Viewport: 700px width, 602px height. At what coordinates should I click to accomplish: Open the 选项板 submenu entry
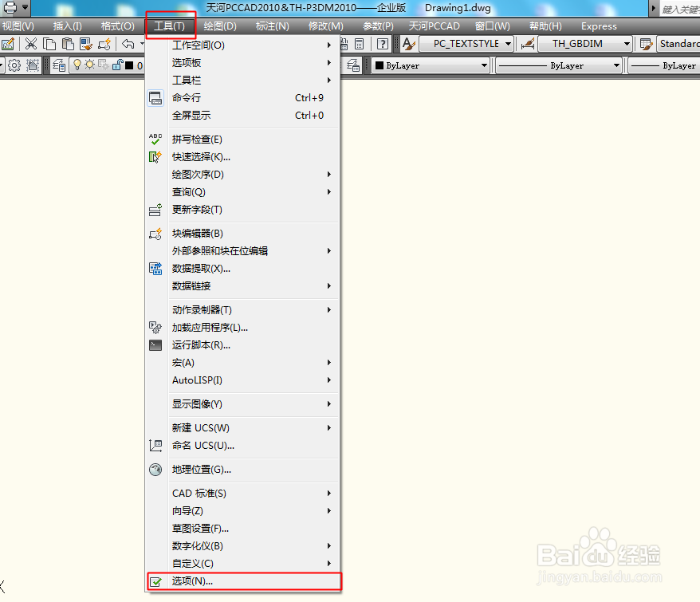[243, 62]
